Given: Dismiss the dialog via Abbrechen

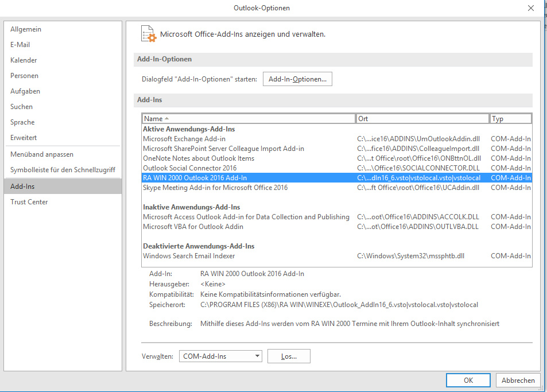Looking at the screenshot, I should (x=517, y=380).
